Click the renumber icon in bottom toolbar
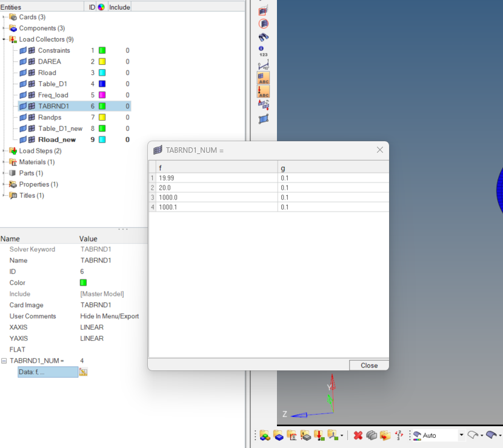503x448 pixels. pyautogui.click(x=399, y=435)
